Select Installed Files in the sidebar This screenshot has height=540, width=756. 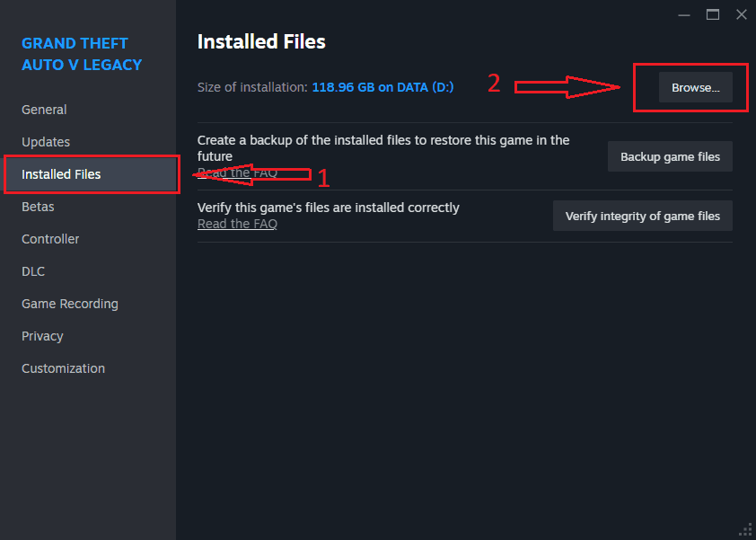tap(61, 174)
